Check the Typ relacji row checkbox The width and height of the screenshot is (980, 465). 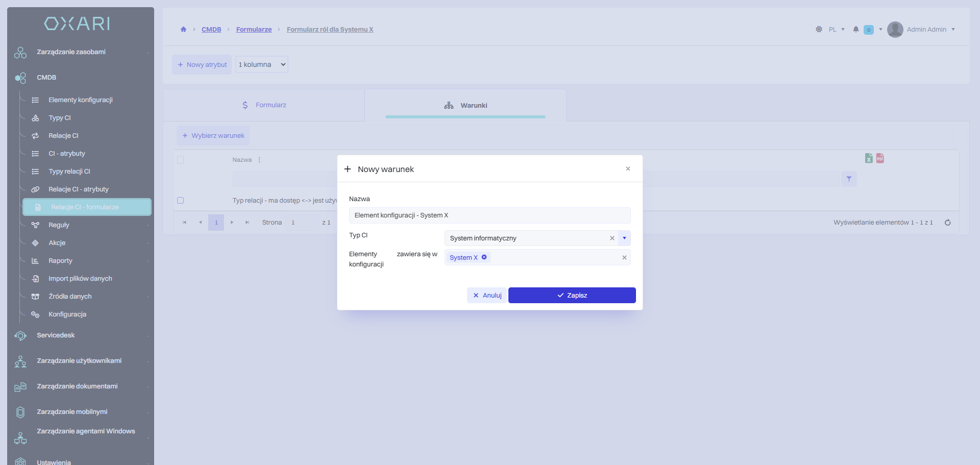tap(180, 201)
